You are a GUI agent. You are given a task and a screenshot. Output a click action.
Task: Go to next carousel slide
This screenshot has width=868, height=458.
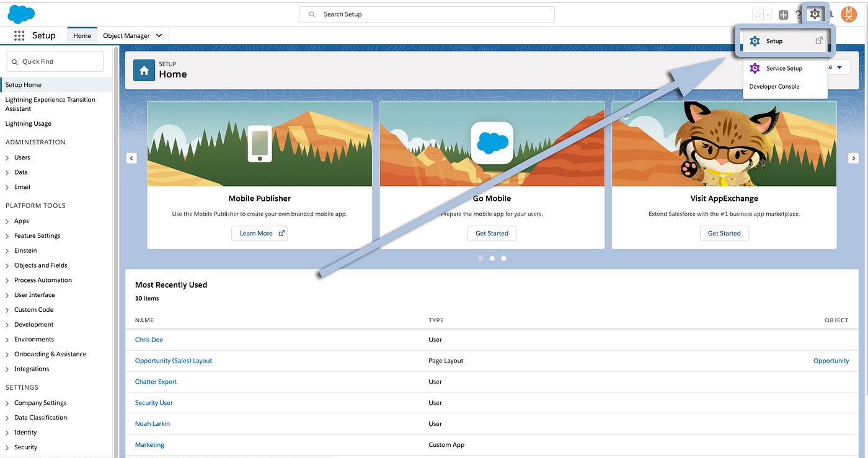[854, 158]
